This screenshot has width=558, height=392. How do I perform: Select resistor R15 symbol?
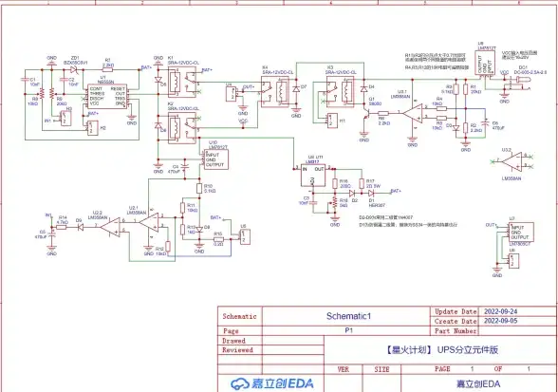pos(218,239)
